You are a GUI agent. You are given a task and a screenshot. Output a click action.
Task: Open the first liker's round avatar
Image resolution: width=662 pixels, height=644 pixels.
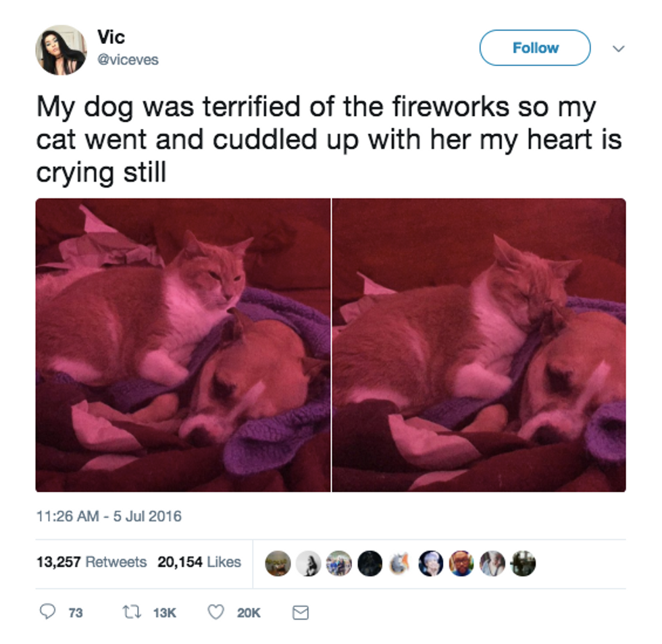(278, 564)
